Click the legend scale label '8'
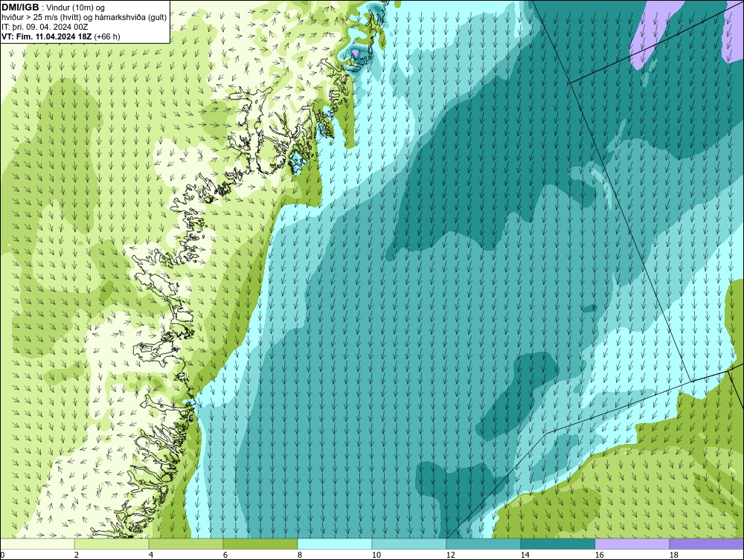The height and width of the screenshot is (560, 744). (x=299, y=555)
